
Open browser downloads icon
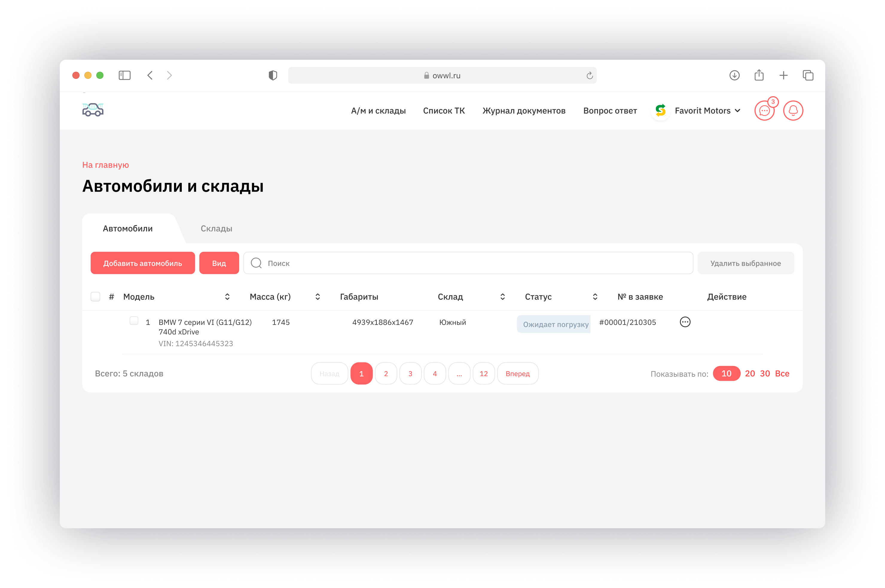pos(734,75)
